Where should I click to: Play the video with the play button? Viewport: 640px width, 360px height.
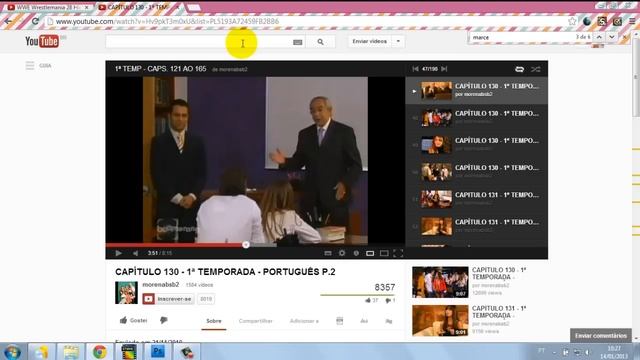[x=118, y=253]
